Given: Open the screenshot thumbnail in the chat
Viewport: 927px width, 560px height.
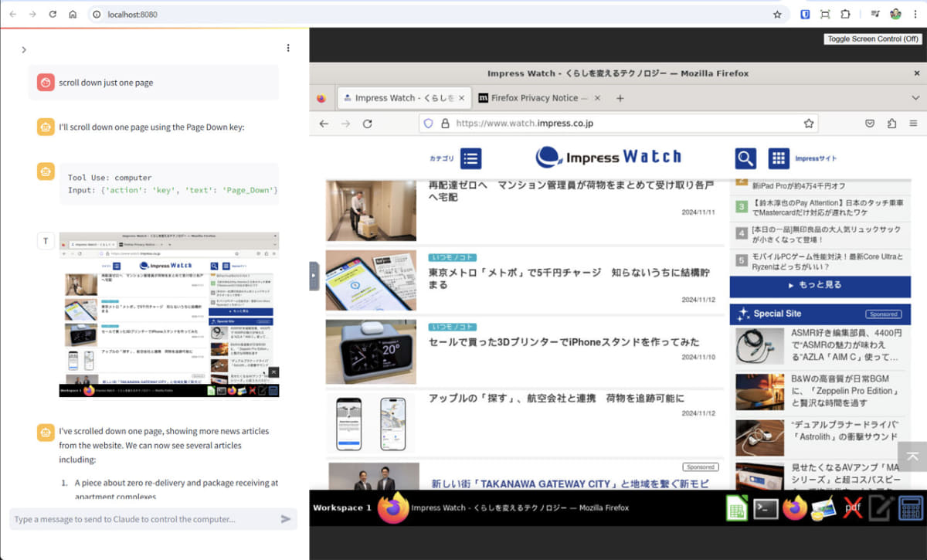Looking at the screenshot, I should pos(169,314).
